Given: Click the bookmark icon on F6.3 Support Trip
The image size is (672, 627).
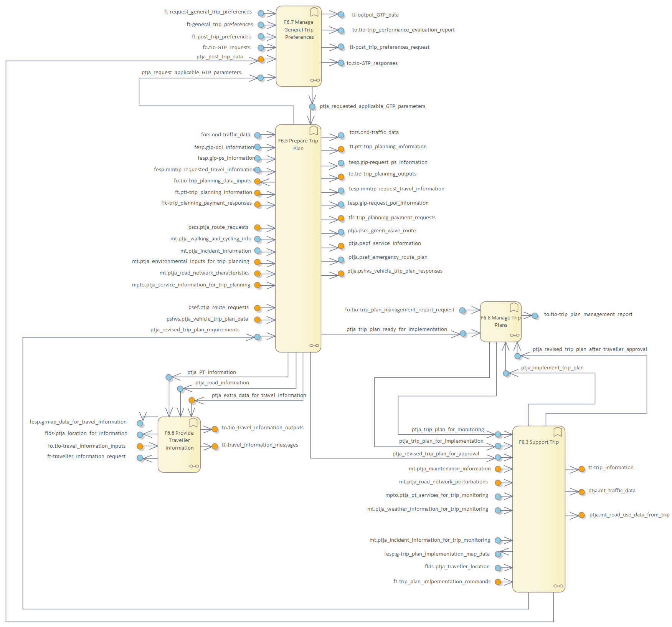Looking at the screenshot, I should 558,432.
